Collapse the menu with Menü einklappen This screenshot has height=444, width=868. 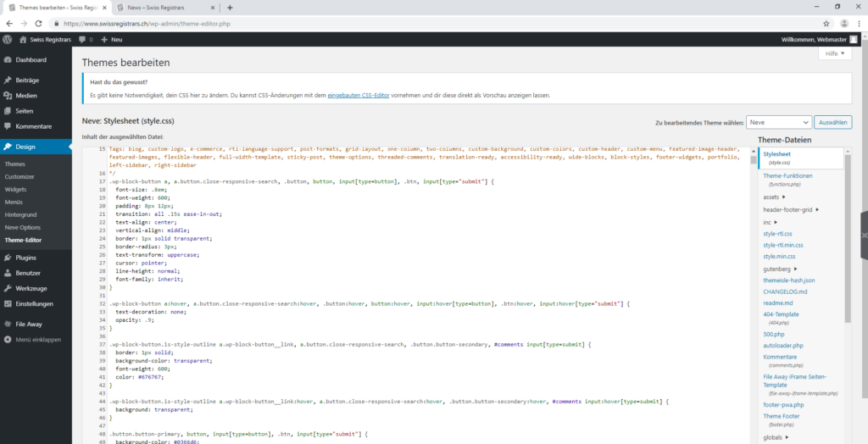coord(32,339)
